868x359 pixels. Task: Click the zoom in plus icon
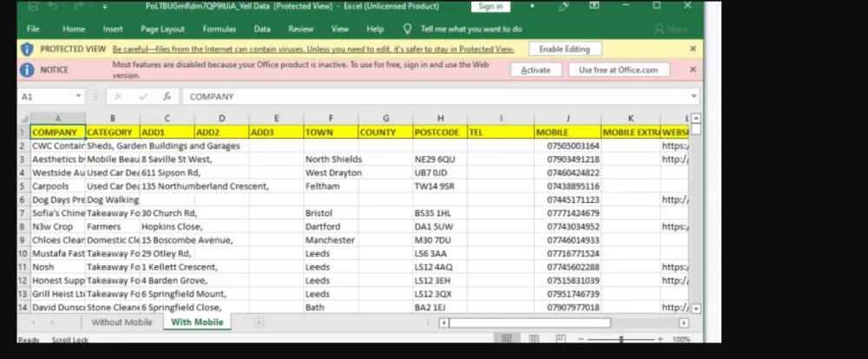pos(660,339)
